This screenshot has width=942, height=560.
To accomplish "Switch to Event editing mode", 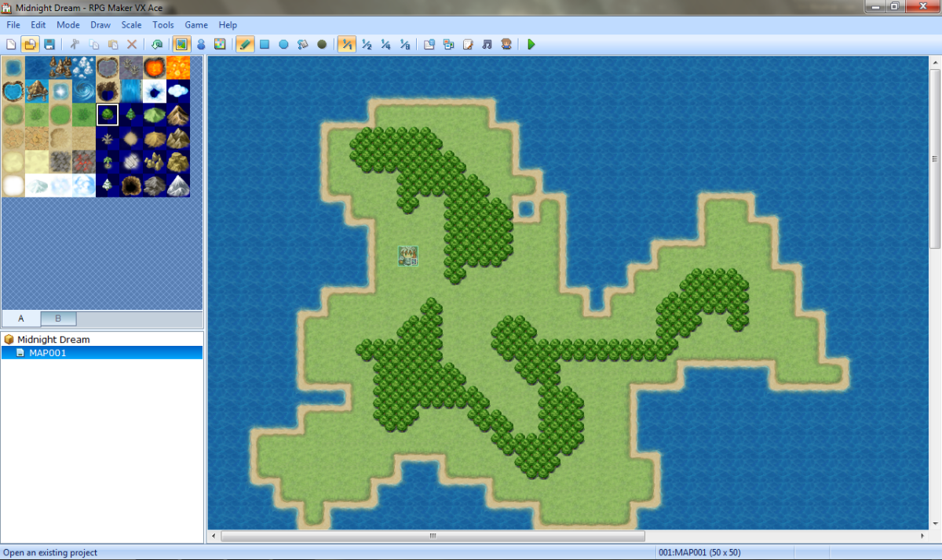I will click(201, 45).
